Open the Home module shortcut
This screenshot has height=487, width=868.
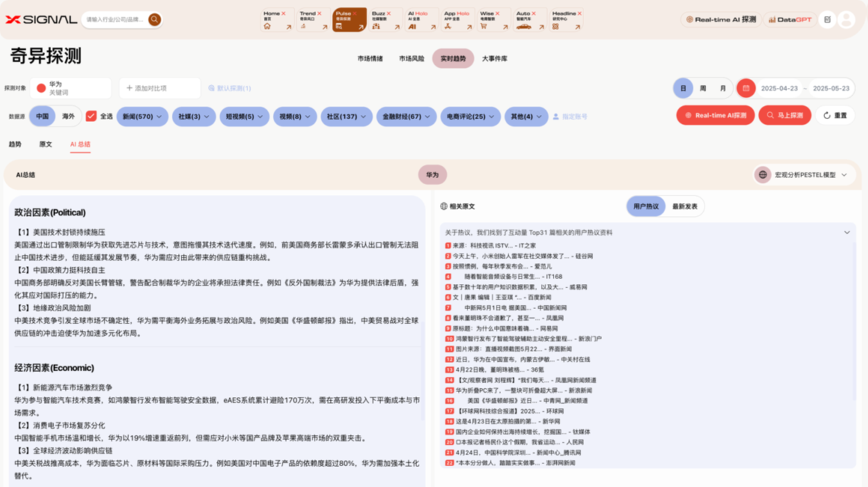(x=277, y=19)
